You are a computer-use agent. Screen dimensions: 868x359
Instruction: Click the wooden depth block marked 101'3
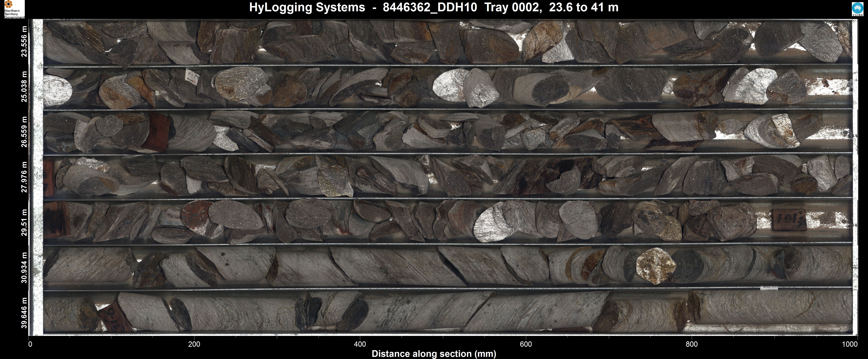789,220
